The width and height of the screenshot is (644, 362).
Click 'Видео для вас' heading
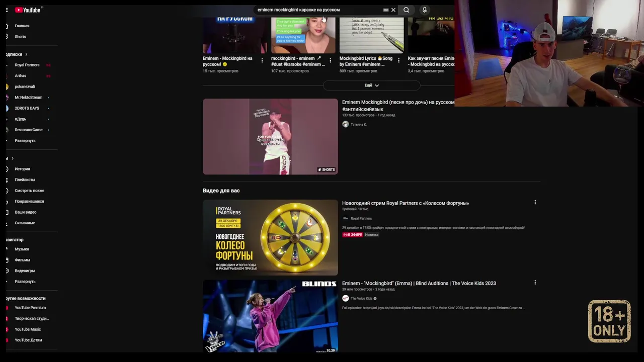[x=221, y=191]
